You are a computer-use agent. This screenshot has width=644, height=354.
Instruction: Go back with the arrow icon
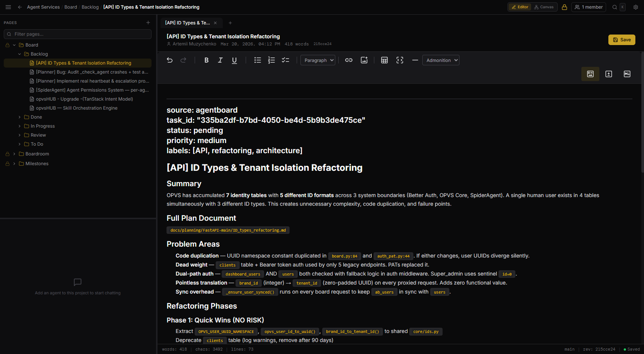pos(20,7)
